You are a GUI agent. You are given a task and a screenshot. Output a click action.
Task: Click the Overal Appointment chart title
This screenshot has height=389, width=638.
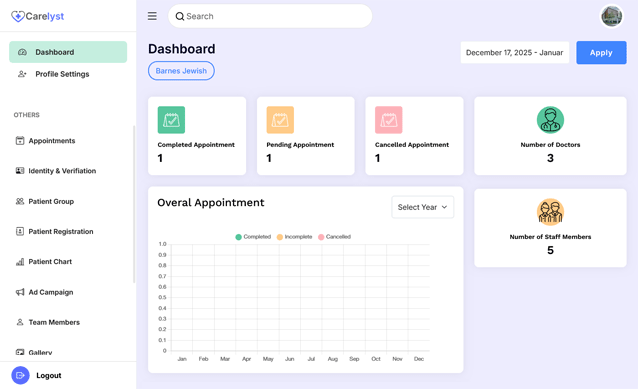pos(211,203)
